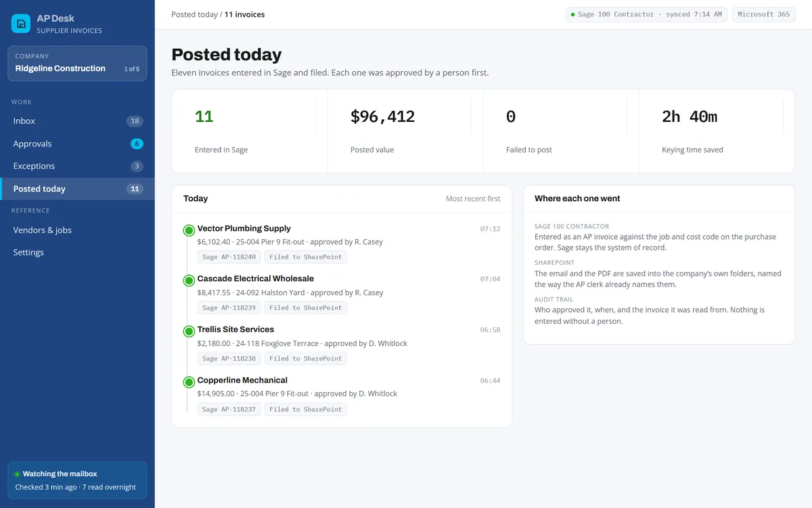Image resolution: width=812 pixels, height=508 pixels.
Task: Open the Sage AP-118240 reference tag
Action: click(229, 257)
